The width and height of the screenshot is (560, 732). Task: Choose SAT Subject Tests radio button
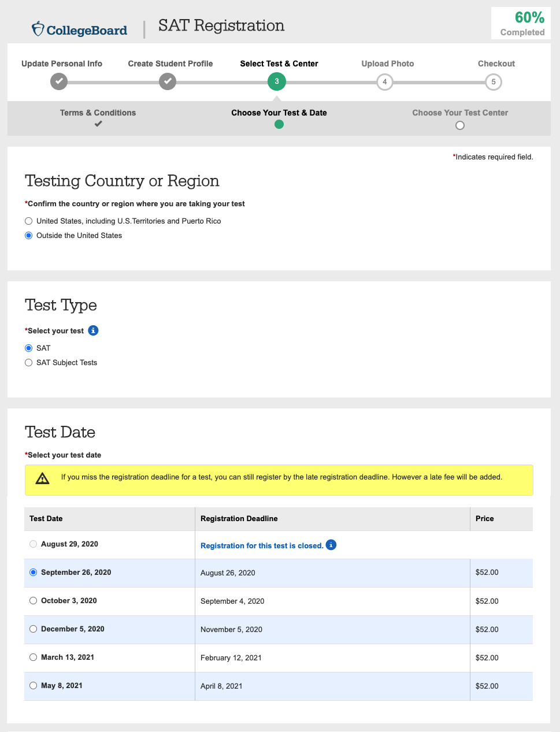tap(29, 363)
